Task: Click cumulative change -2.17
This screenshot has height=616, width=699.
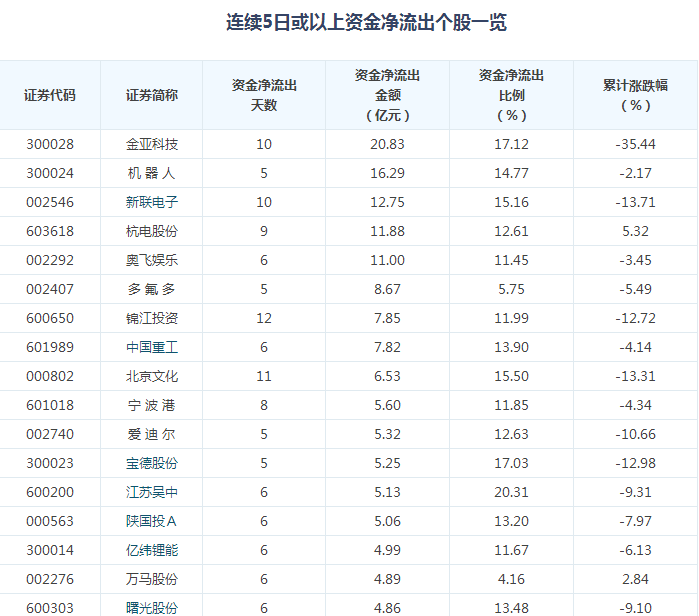Action: click(x=635, y=173)
